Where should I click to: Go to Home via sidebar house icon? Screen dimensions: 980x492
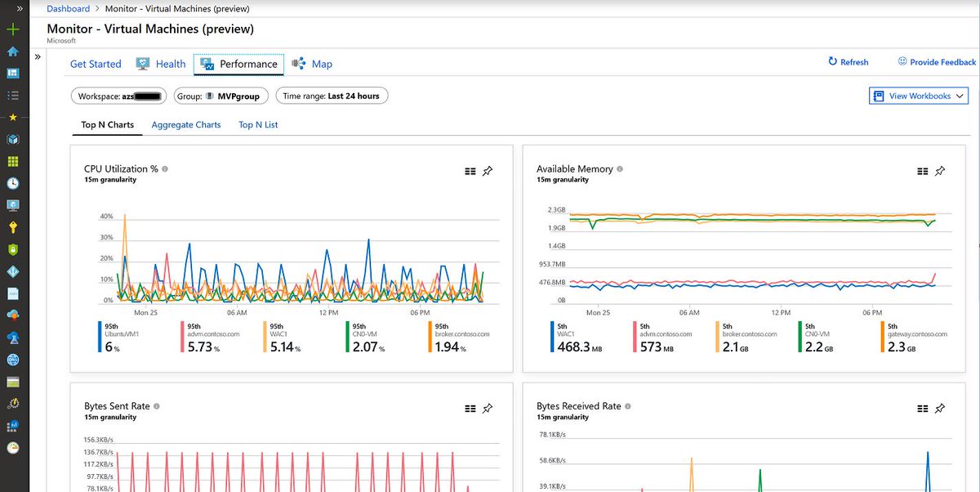click(13, 51)
